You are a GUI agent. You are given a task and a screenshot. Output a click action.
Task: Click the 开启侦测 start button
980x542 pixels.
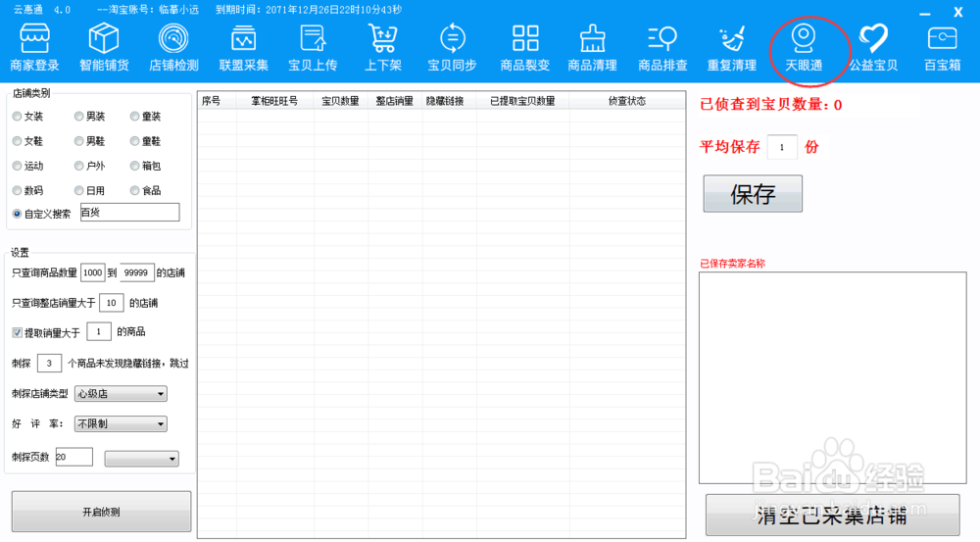point(101,512)
